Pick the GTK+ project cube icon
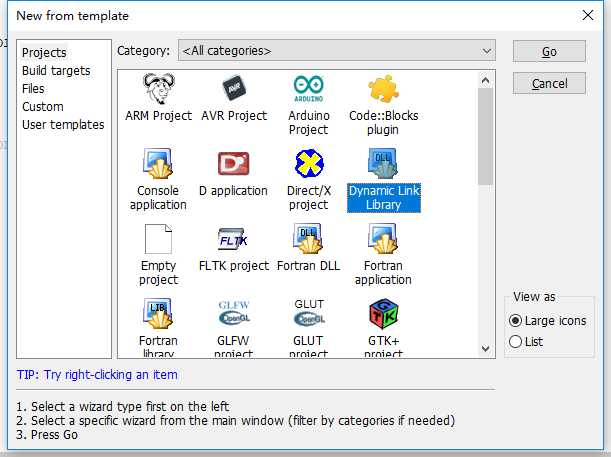 (384, 314)
